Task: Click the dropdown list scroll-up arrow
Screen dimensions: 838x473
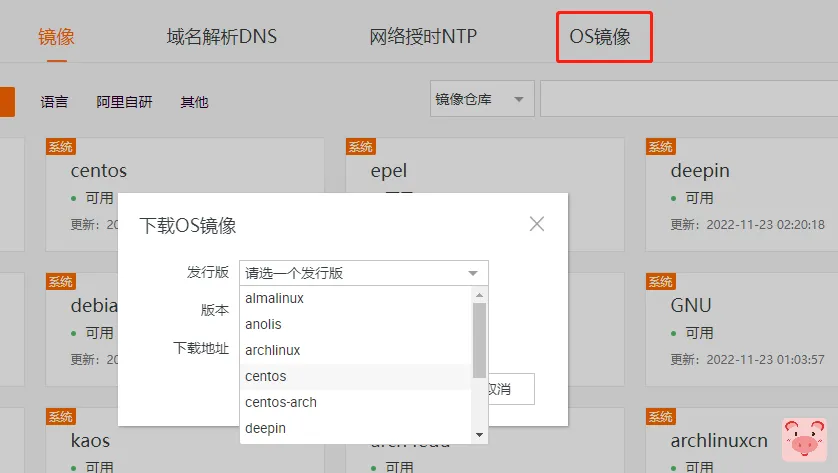Action: click(479, 295)
